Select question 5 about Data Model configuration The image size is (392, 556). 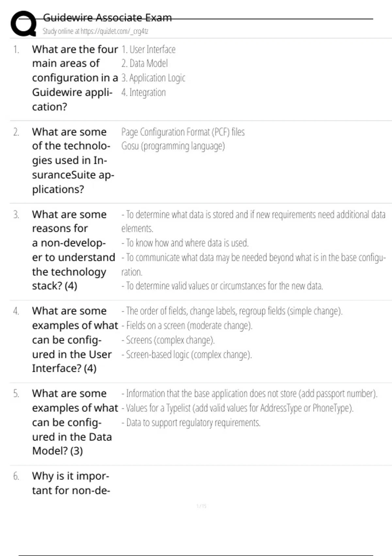74,422
